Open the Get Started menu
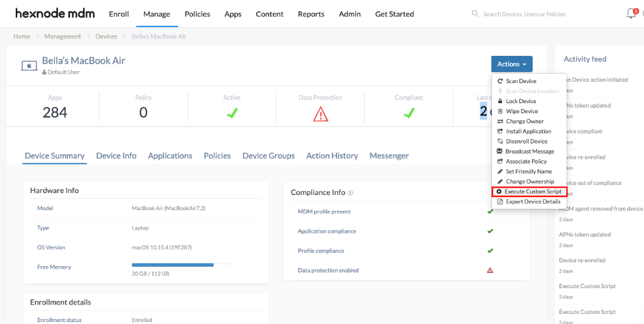644x324 pixels. click(x=394, y=14)
